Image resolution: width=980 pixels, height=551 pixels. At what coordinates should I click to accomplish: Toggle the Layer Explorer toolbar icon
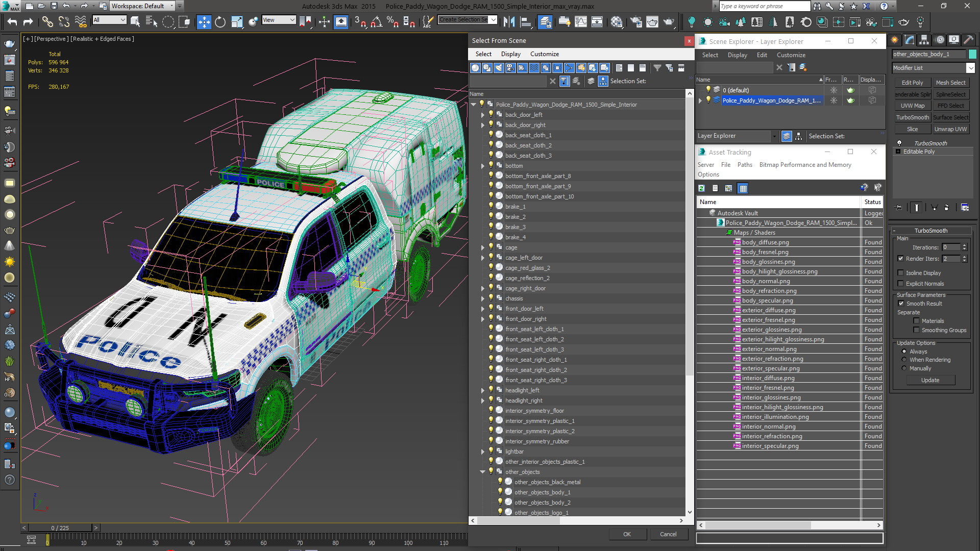(x=545, y=21)
